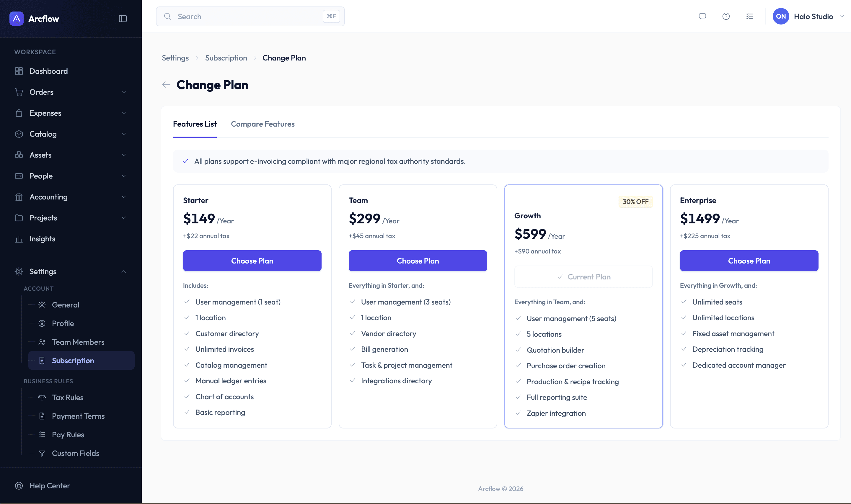Click the Assets sidebar item
The height and width of the screenshot is (504, 851).
point(71,155)
